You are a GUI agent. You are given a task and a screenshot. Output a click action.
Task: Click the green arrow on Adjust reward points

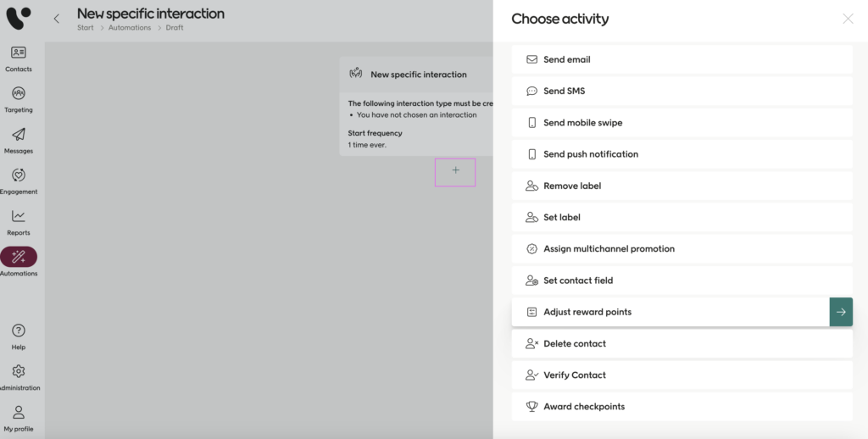[840, 312]
